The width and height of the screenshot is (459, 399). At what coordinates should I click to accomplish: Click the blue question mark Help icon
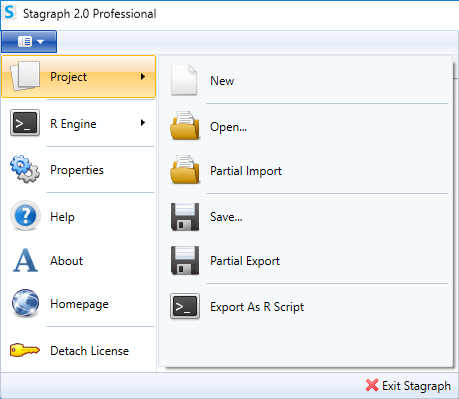click(25, 216)
